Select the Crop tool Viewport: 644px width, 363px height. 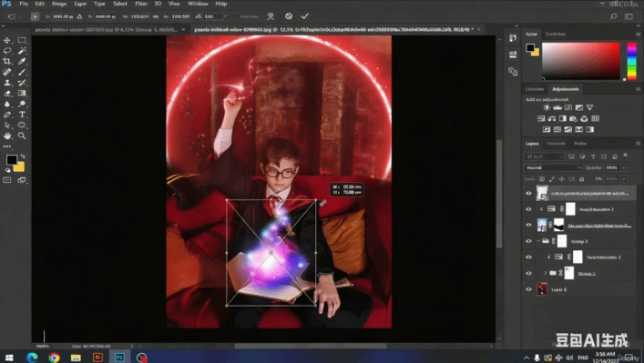(7, 62)
